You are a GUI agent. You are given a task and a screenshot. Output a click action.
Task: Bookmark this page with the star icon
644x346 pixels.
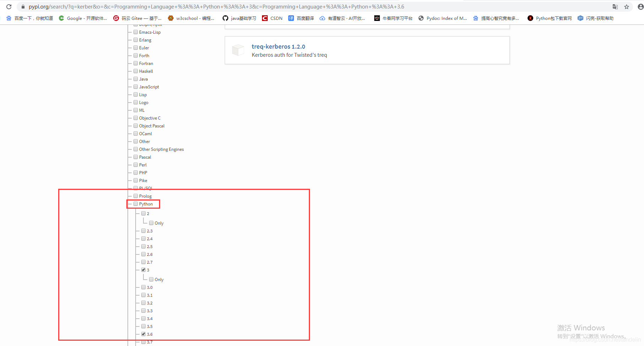click(x=627, y=6)
